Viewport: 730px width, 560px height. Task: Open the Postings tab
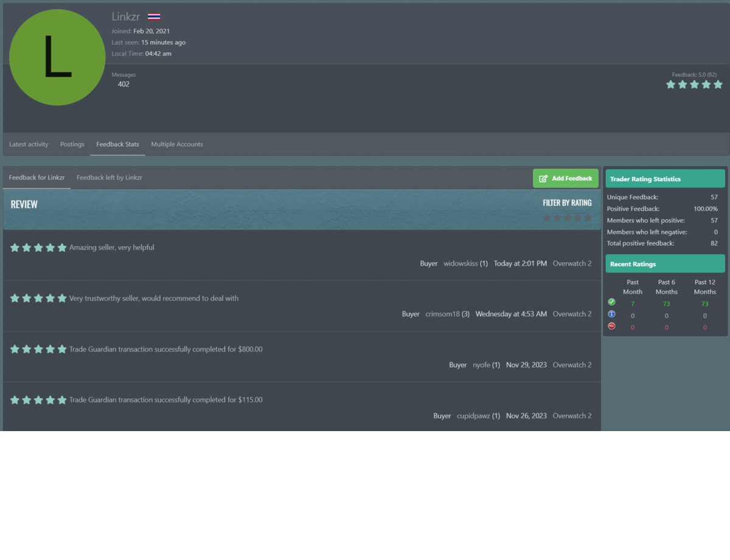(72, 144)
